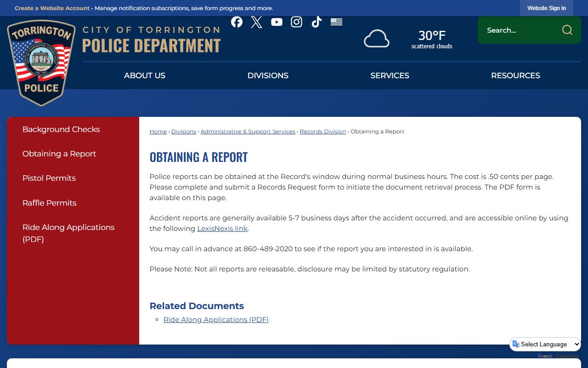Click the Google Translate G icon
This screenshot has height=368, width=588.
[x=516, y=344]
